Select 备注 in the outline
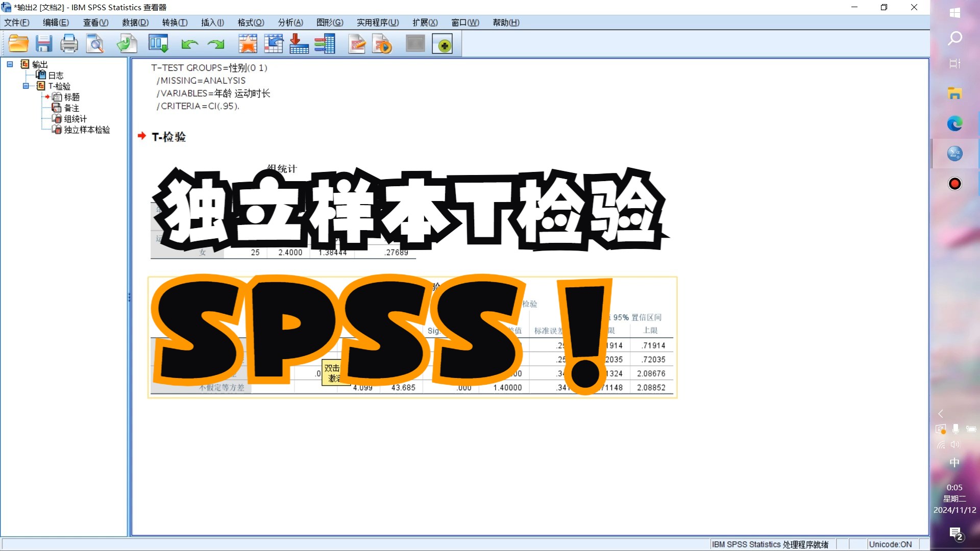The image size is (980, 551). click(x=71, y=108)
